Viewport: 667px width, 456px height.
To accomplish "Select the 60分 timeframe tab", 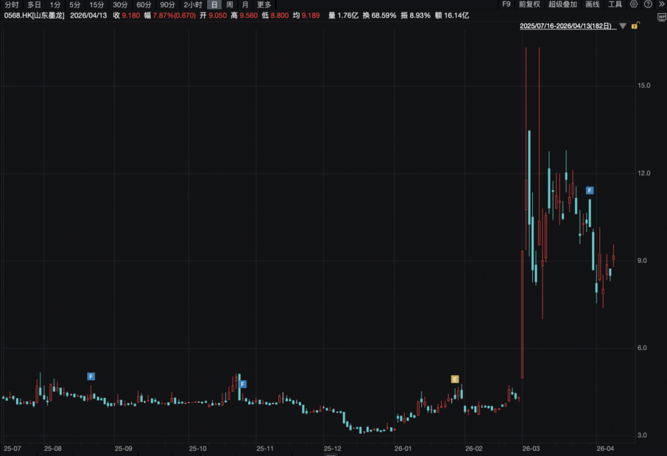I will [144, 5].
